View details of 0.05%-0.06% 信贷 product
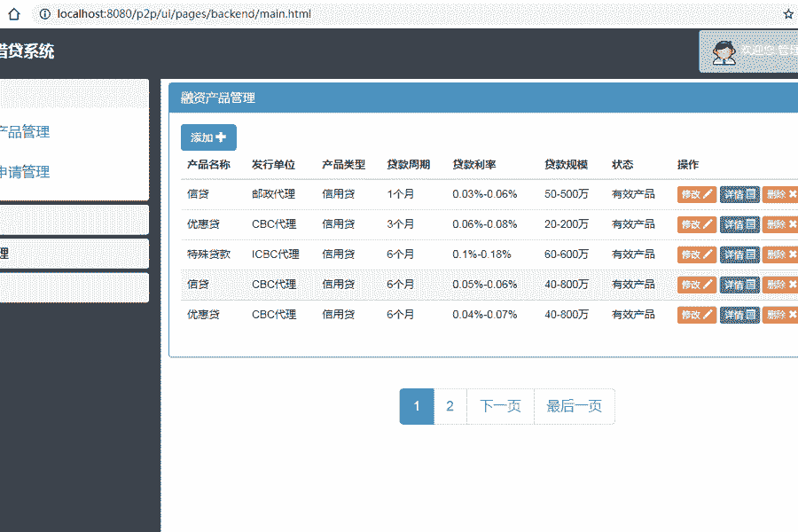 click(739, 285)
